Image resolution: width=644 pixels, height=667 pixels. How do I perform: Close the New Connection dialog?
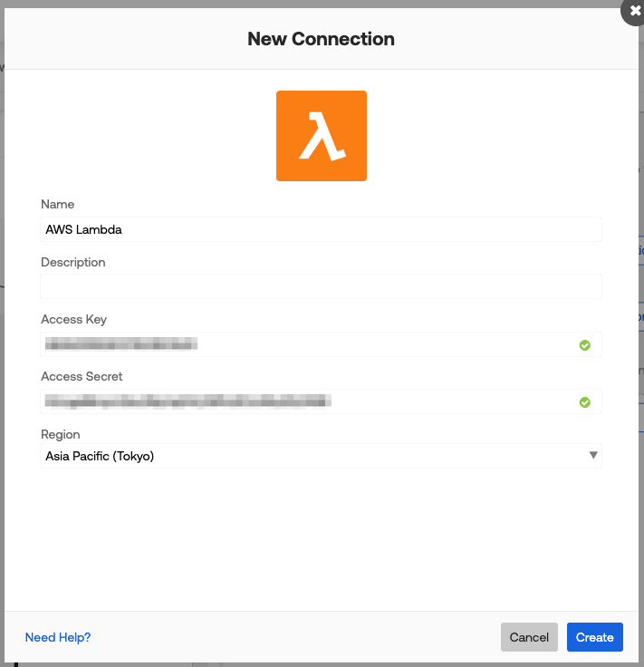pos(635,10)
